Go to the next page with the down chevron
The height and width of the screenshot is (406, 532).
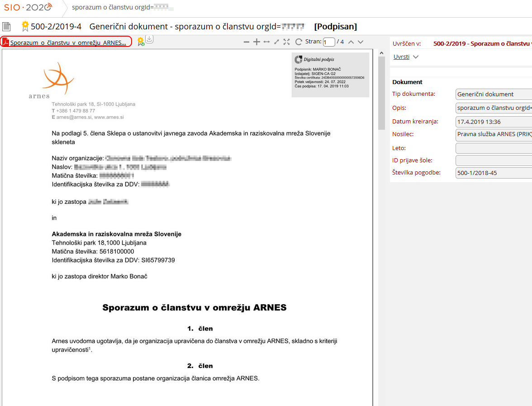point(361,42)
